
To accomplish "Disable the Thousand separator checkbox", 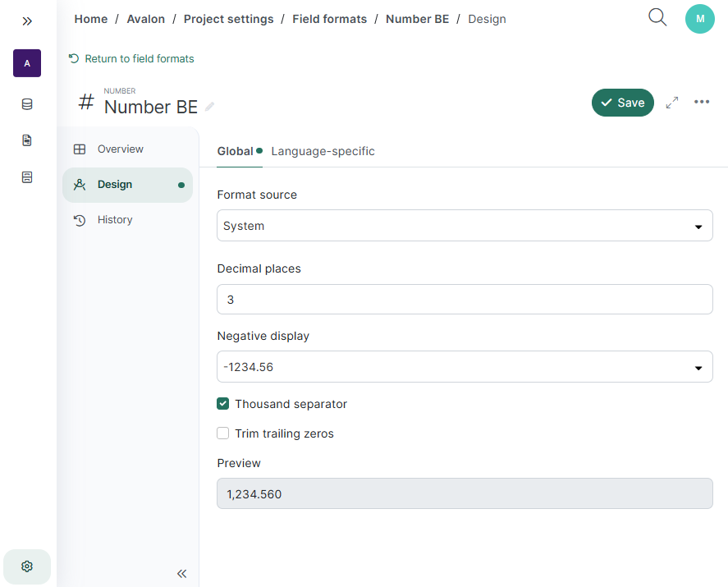I will click(223, 404).
